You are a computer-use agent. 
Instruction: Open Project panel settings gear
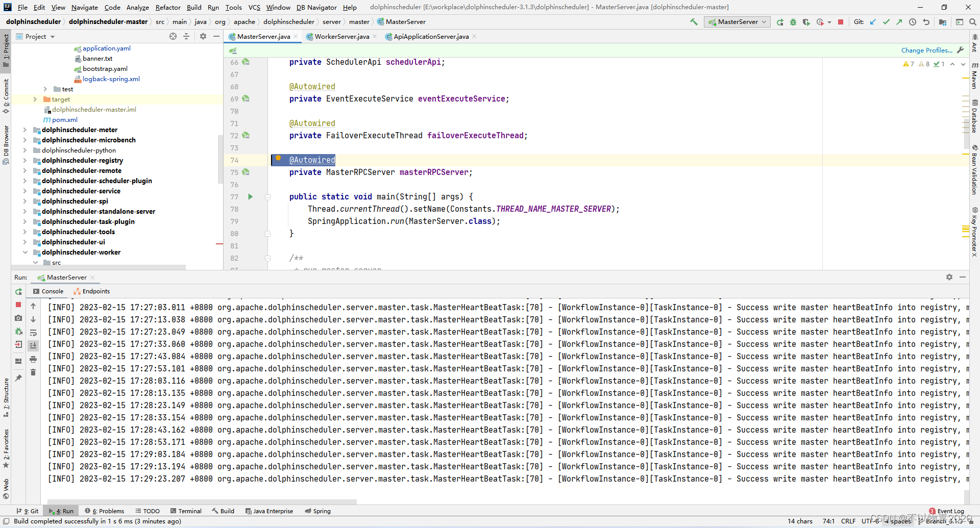tap(203, 36)
